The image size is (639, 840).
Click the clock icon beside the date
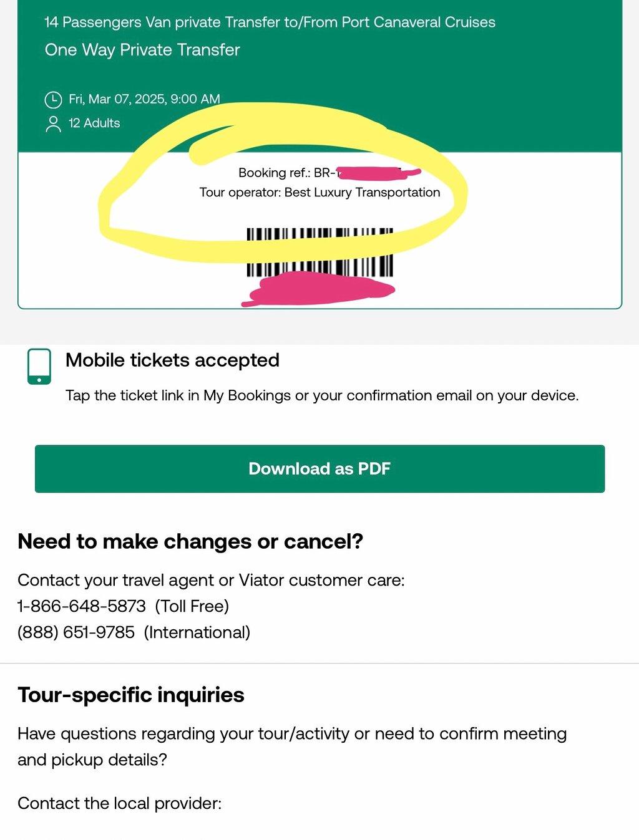pyautogui.click(x=53, y=99)
